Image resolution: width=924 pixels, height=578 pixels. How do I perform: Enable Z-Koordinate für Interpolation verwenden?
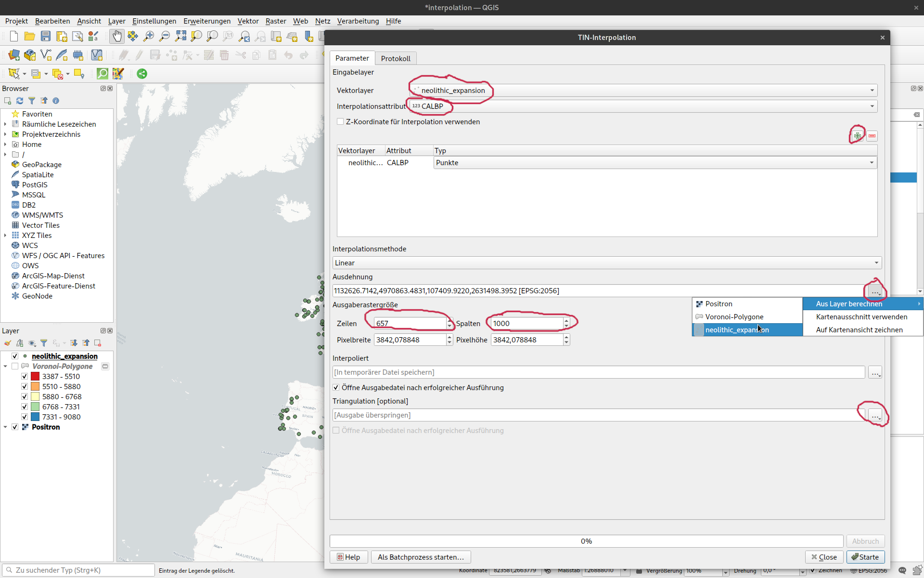[x=341, y=122]
